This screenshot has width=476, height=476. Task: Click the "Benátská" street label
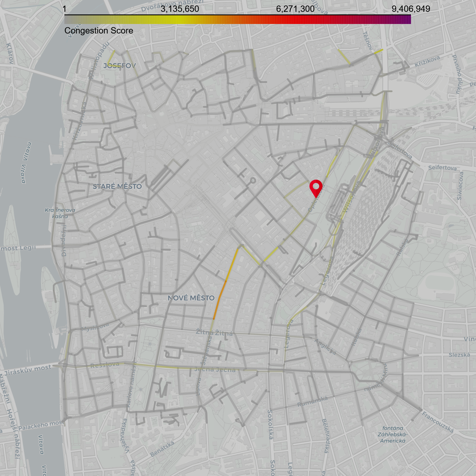[x=162, y=449]
